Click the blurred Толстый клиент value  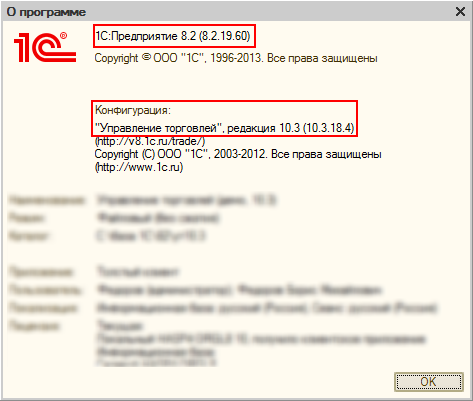coord(138,272)
